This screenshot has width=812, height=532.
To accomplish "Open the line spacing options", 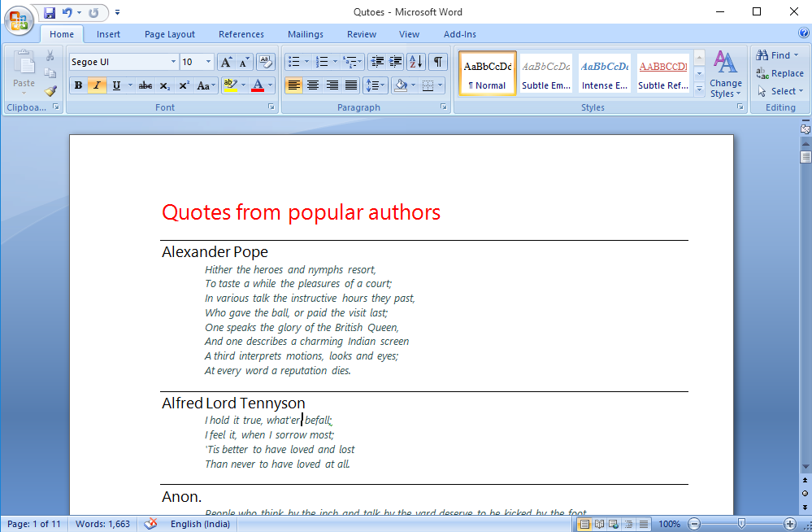I will pos(376,85).
